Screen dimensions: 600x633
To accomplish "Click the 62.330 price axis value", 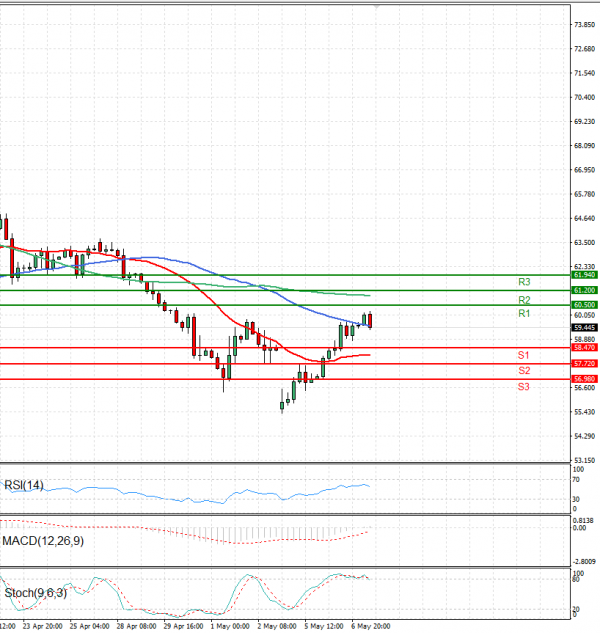I will 584,267.
